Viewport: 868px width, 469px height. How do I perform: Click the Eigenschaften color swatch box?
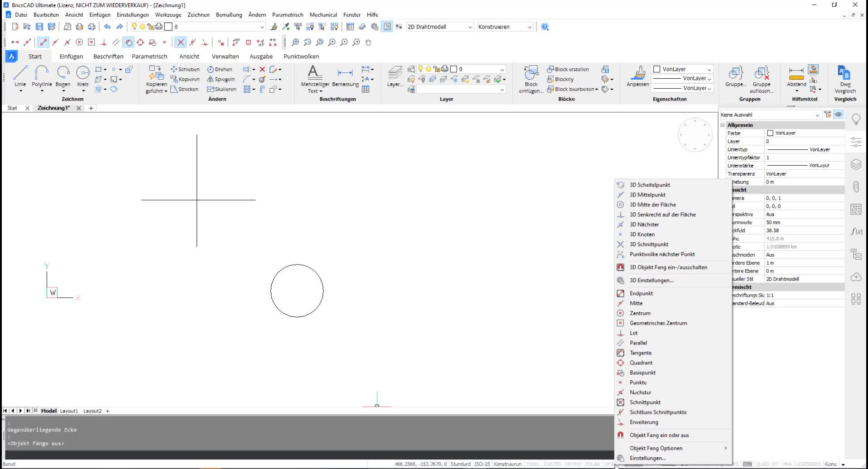656,69
